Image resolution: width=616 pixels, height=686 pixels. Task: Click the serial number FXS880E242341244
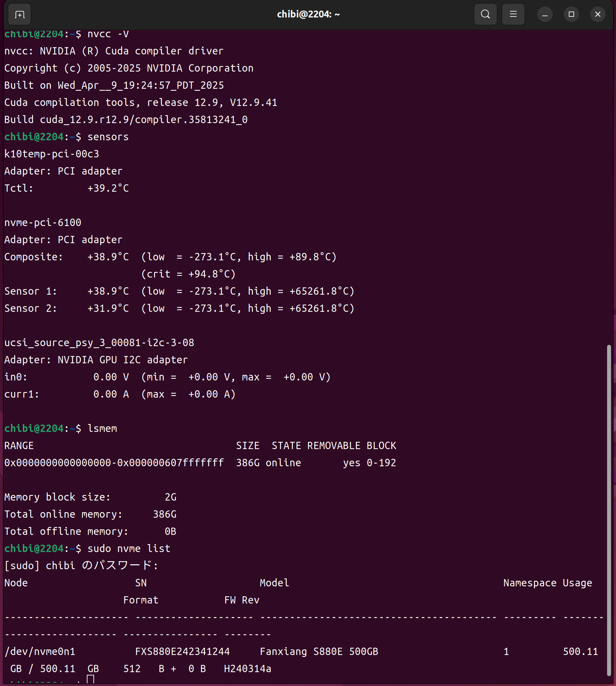(x=183, y=651)
